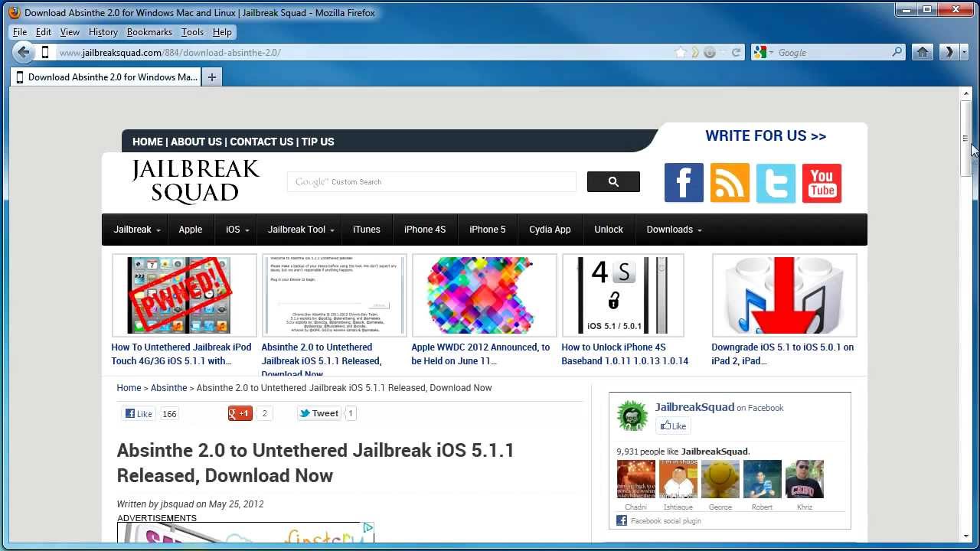
Task: Open the Unlock nav item
Action: 609,230
